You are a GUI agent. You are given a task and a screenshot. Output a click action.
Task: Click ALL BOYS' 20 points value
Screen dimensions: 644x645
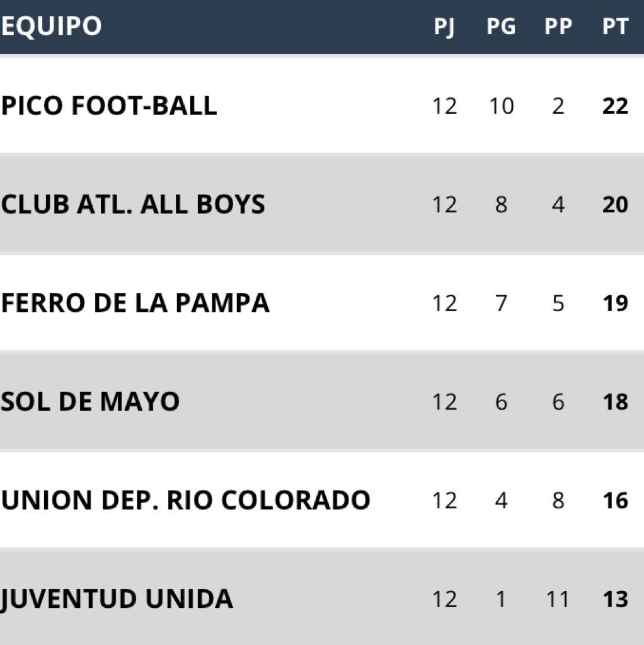coord(615,205)
